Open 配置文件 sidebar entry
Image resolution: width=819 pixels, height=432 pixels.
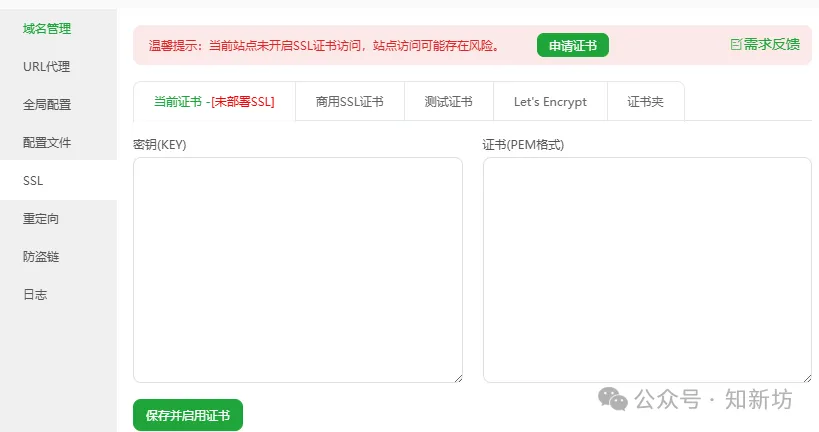tap(47, 143)
